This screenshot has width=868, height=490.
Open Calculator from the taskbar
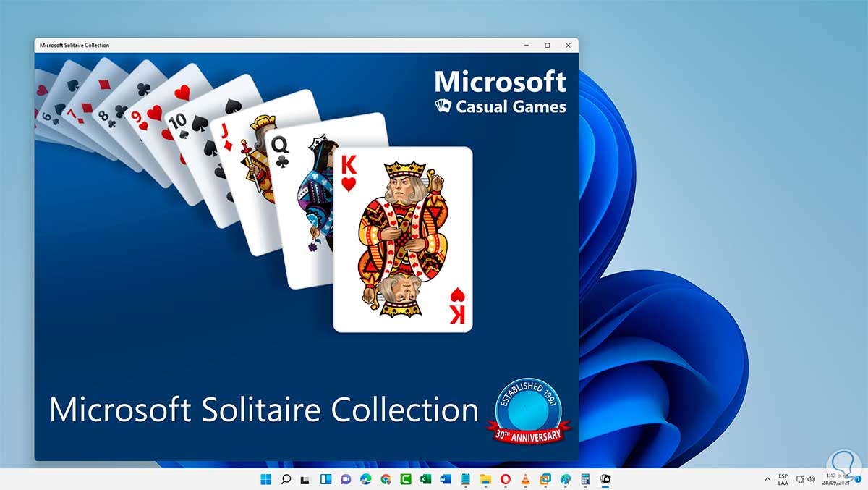tap(585, 479)
